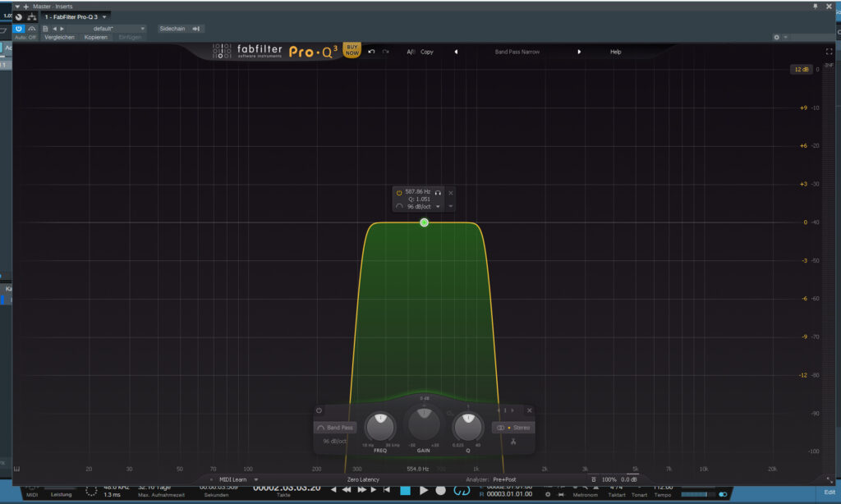
Task: Click band shape icon in tooltip
Action: pyautogui.click(x=399, y=206)
